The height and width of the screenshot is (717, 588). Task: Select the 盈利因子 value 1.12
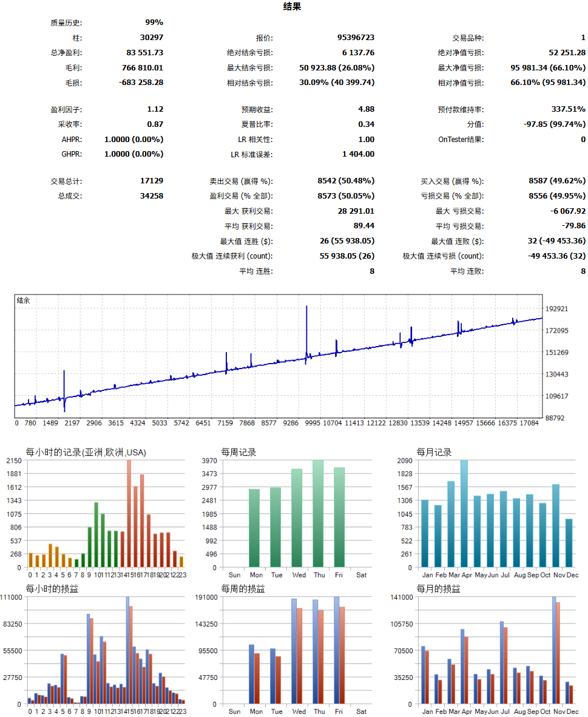tap(155, 110)
